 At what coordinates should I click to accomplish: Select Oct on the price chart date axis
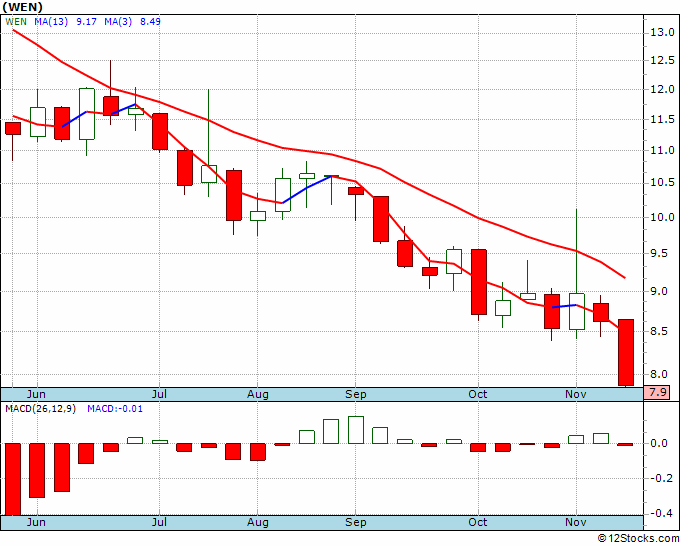478,394
